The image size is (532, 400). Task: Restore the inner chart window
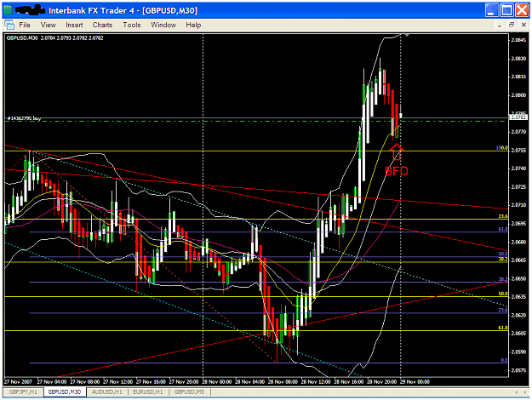point(512,25)
